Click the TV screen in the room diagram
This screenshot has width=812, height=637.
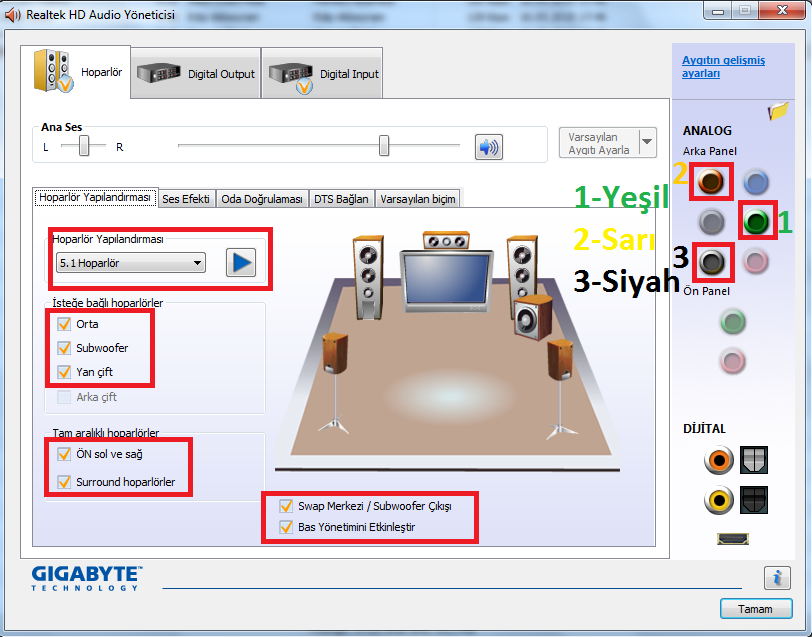pyautogui.click(x=447, y=280)
